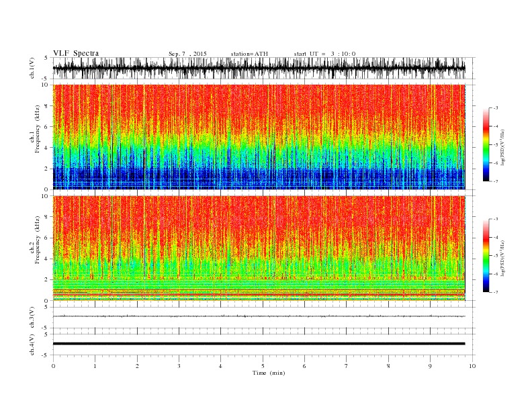Click the "8" kHz tick of ch.1 spectrogram
Image resolution: width=532 pixels, height=411 pixels.
(x=47, y=106)
